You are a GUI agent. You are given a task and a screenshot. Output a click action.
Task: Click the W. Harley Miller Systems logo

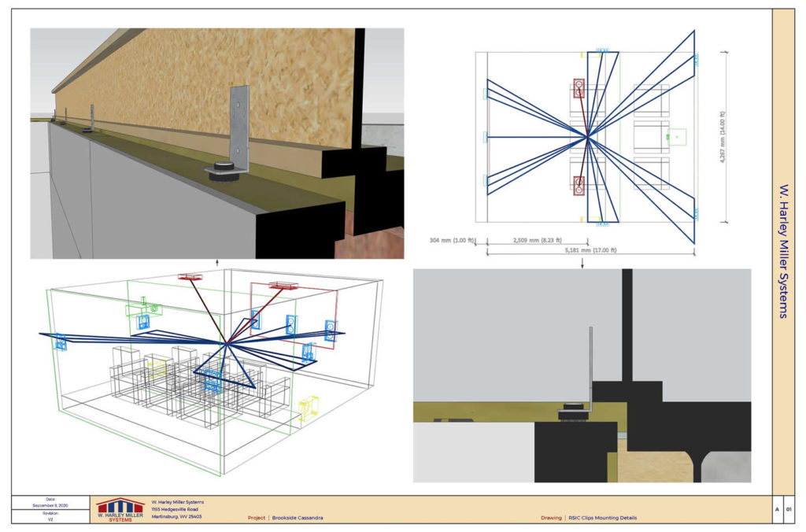(x=120, y=510)
